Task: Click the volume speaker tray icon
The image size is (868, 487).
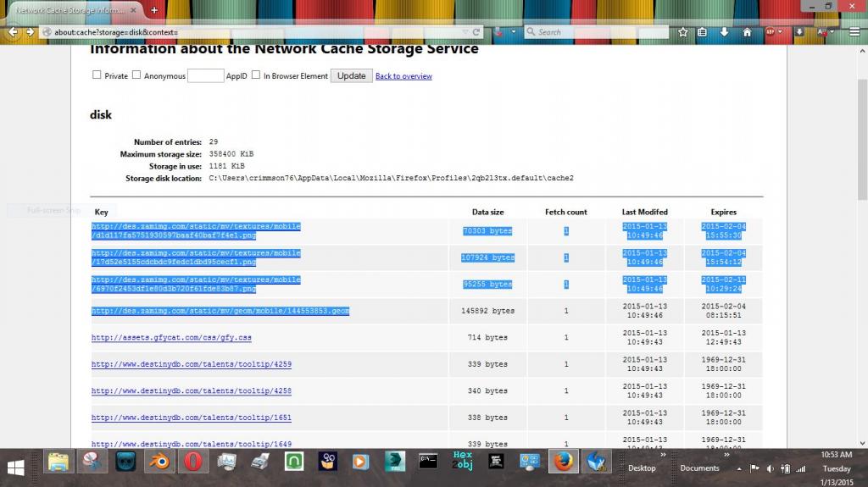Action: tap(770, 468)
